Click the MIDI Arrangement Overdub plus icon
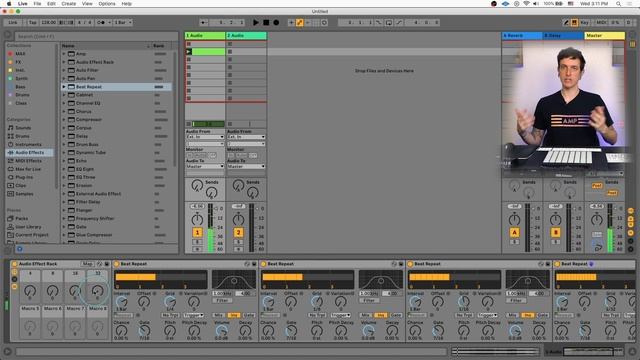 (x=291, y=22)
